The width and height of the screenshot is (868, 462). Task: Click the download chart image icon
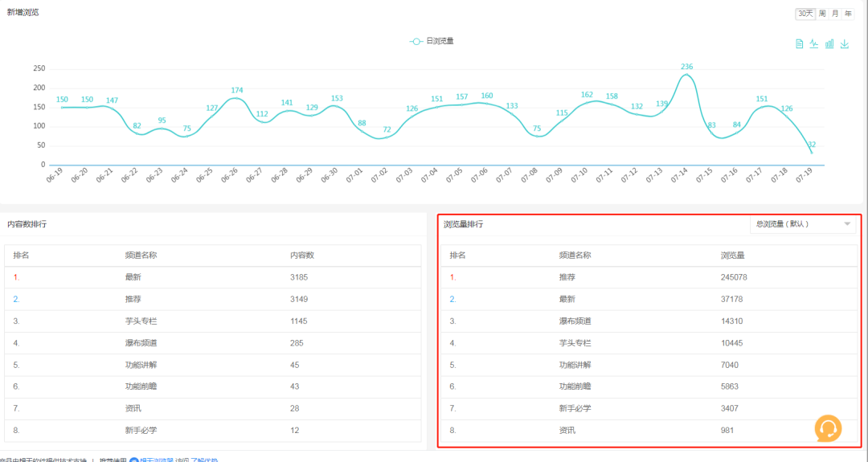[844, 43]
